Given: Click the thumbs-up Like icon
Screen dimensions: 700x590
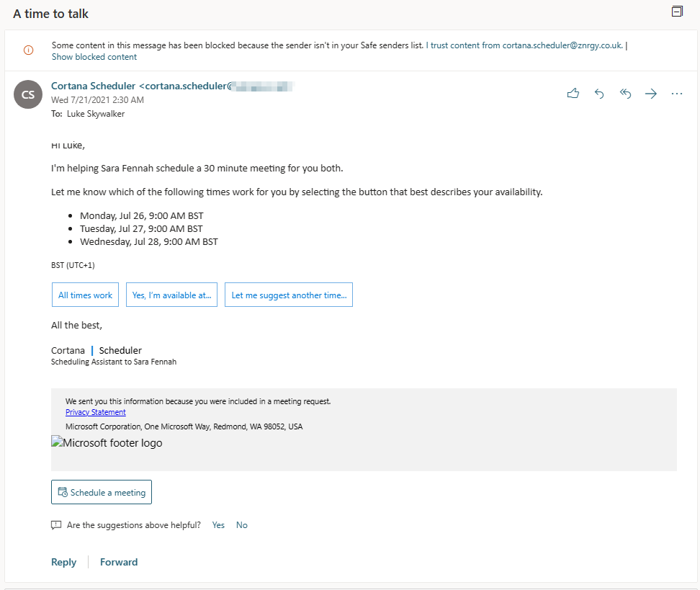Looking at the screenshot, I should pos(573,94).
